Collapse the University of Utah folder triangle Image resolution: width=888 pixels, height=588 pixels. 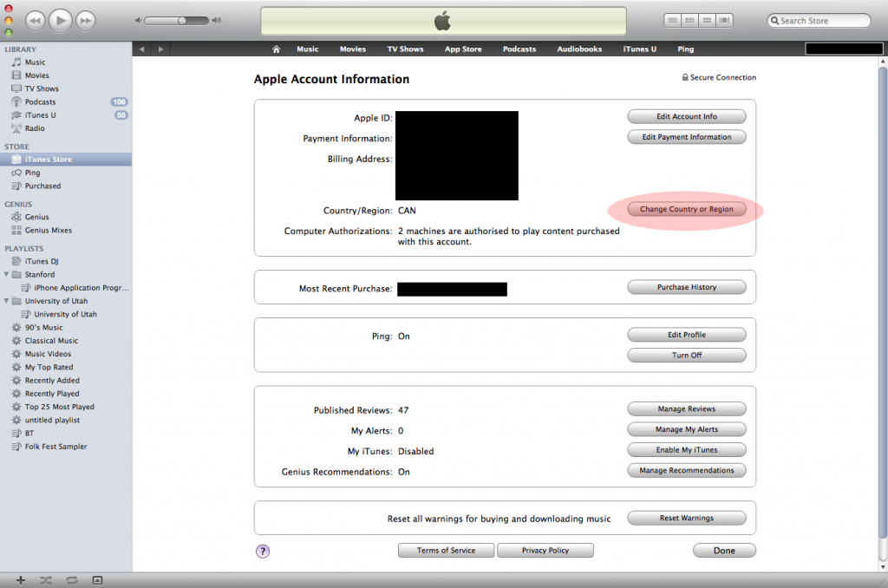coord(6,301)
